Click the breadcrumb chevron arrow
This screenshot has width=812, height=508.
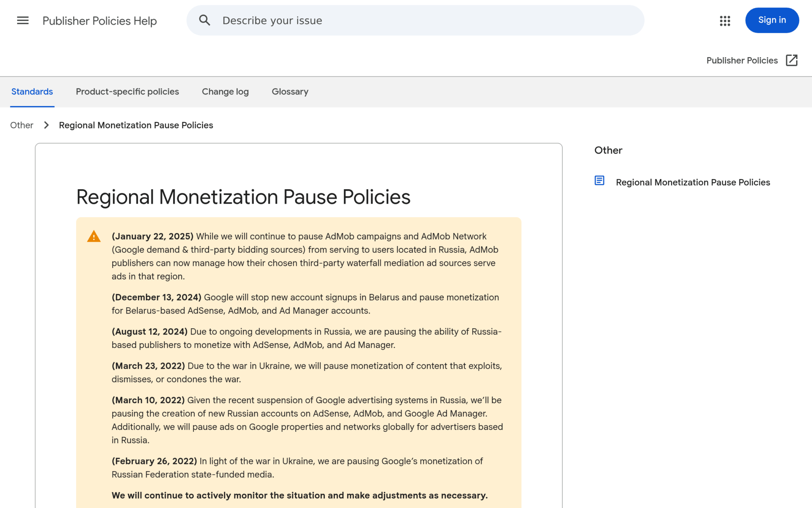46,125
